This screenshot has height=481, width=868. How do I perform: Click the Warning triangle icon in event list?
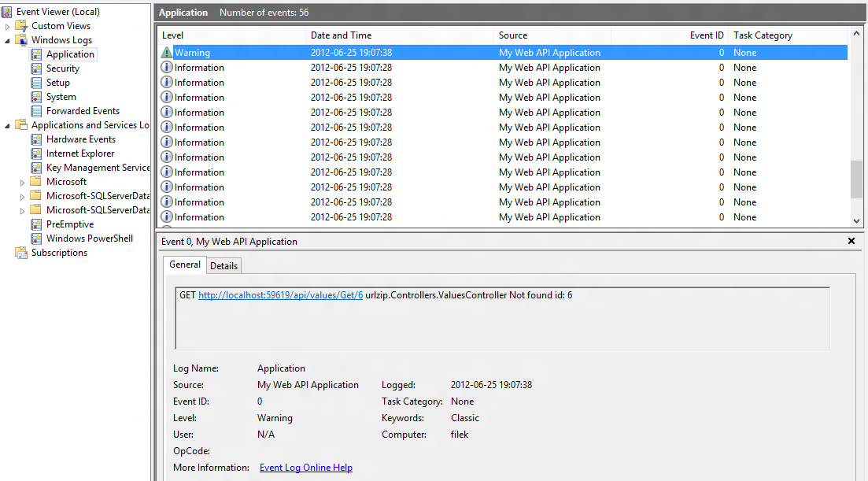point(167,53)
